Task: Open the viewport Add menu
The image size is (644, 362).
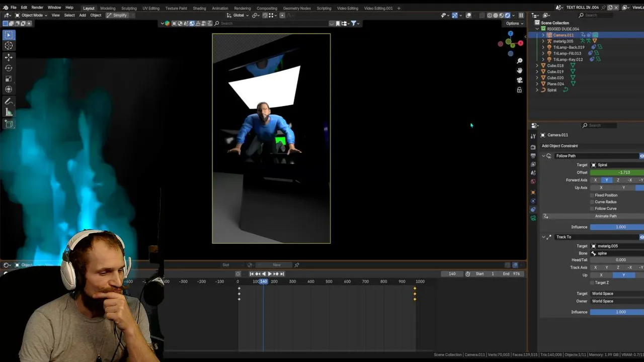Action: click(82, 15)
